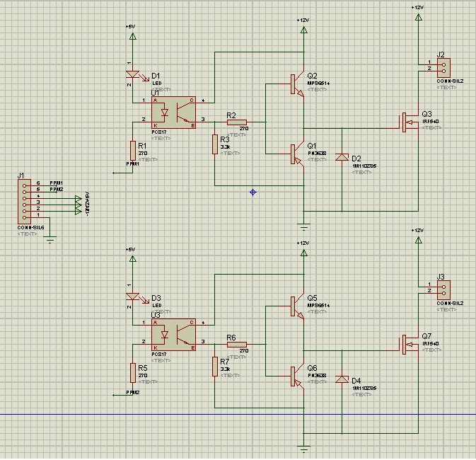Click the 3.3k value of R7
476x460 pixels.
(x=225, y=369)
